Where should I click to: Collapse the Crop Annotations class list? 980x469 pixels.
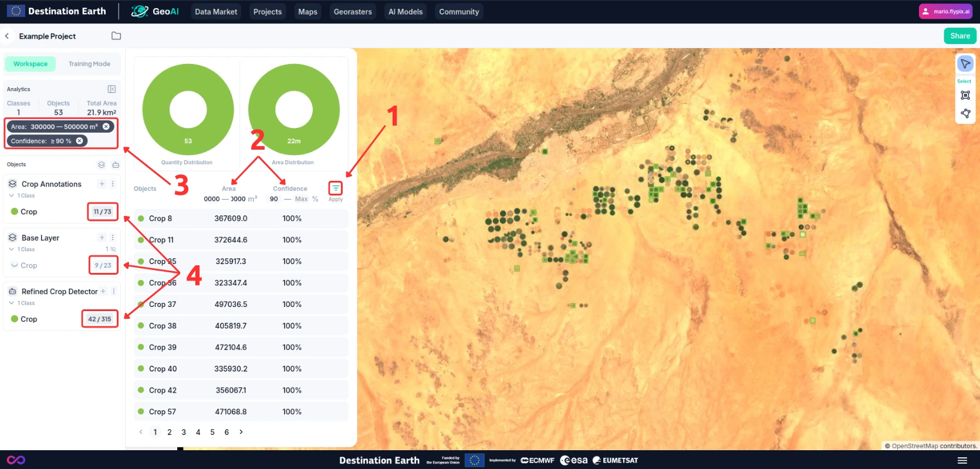tap(12, 196)
